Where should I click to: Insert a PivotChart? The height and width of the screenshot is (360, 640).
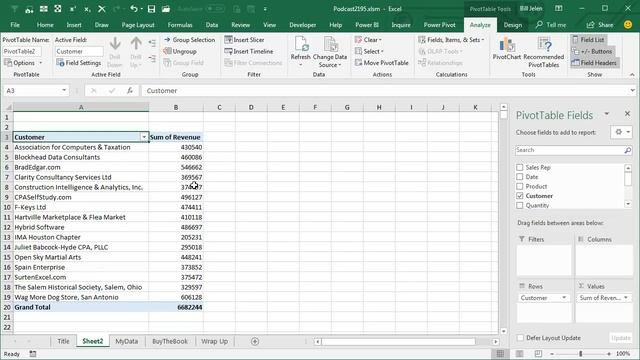point(507,48)
